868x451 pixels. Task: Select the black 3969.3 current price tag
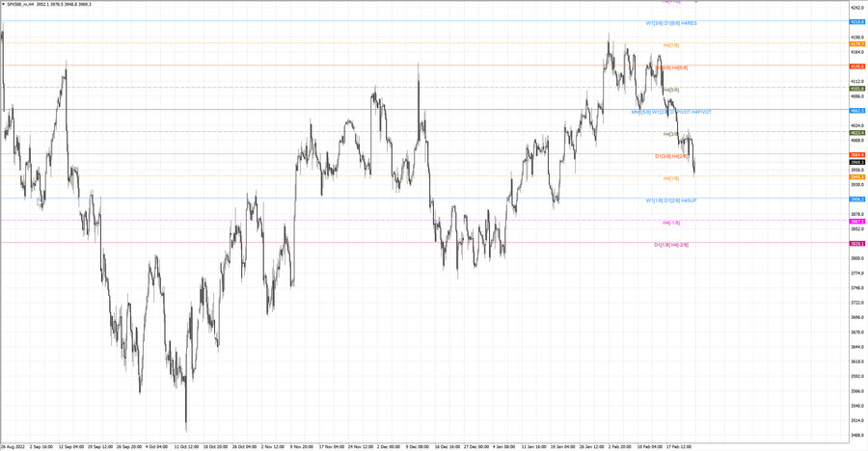[x=857, y=162]
